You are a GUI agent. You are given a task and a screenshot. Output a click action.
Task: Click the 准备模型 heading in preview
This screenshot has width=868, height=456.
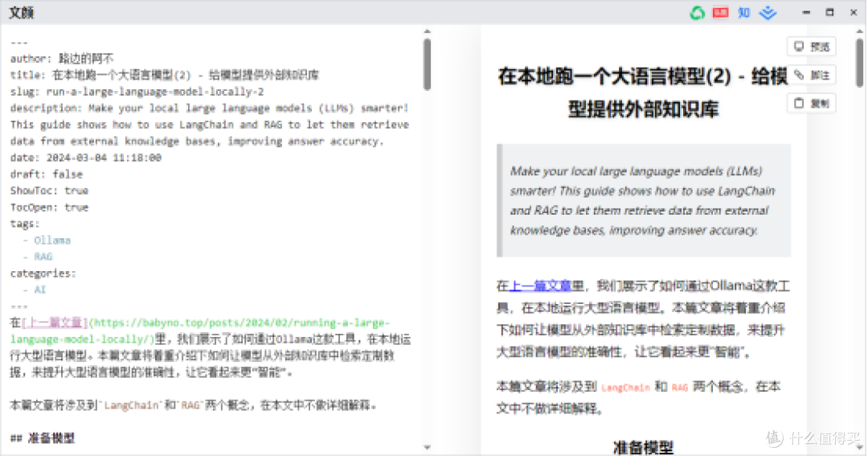pyautogui.click(x=643, y=447)
